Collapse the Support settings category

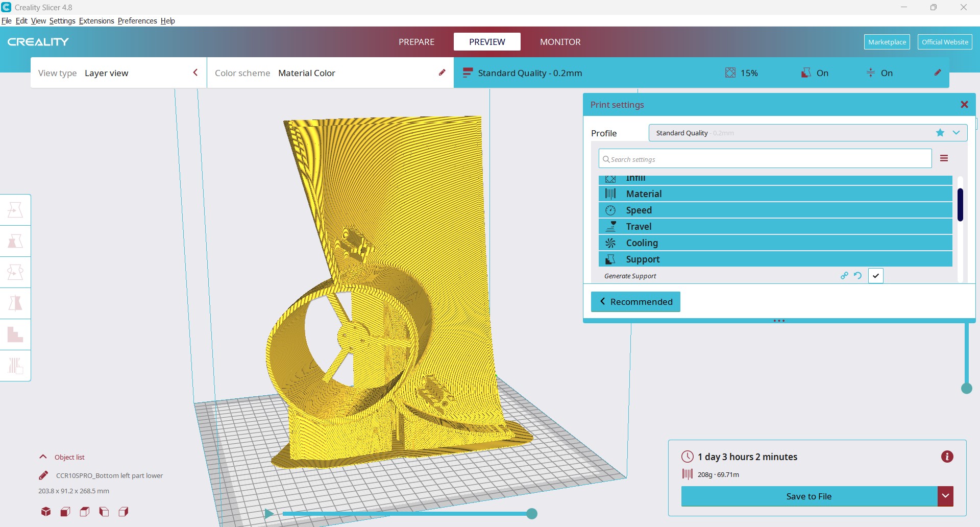coord(775,259)
